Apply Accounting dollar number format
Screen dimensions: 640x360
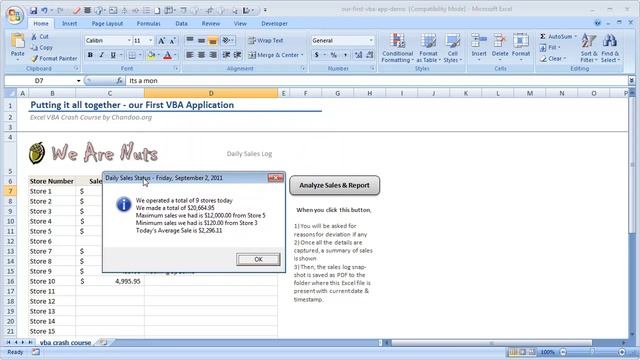click(317, 55)
